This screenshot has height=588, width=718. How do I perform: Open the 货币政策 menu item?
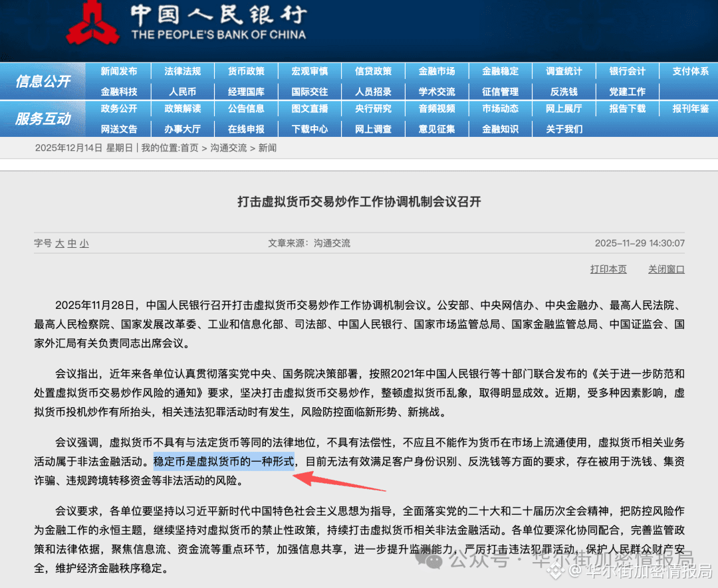tap(246, 71)
